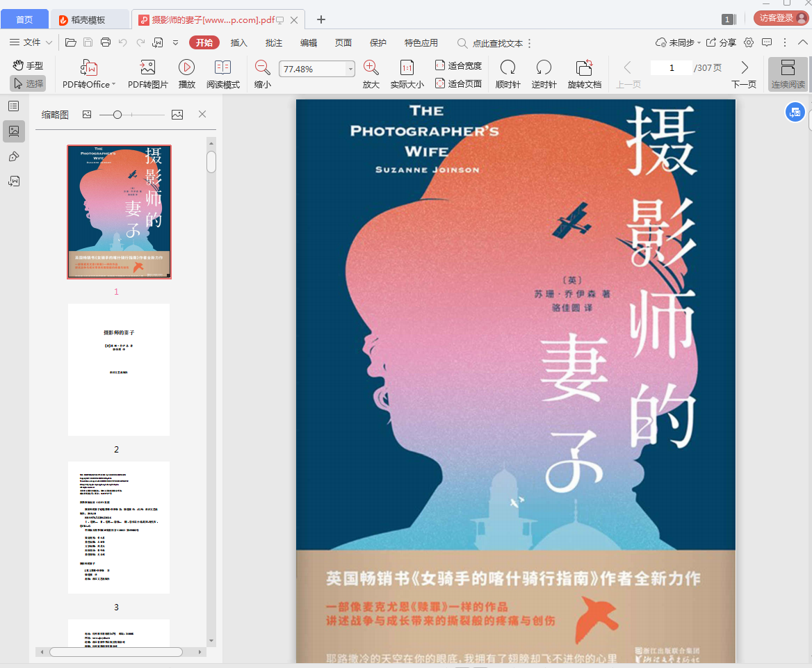
Task: Open settings gear icon
Action: 749,42
